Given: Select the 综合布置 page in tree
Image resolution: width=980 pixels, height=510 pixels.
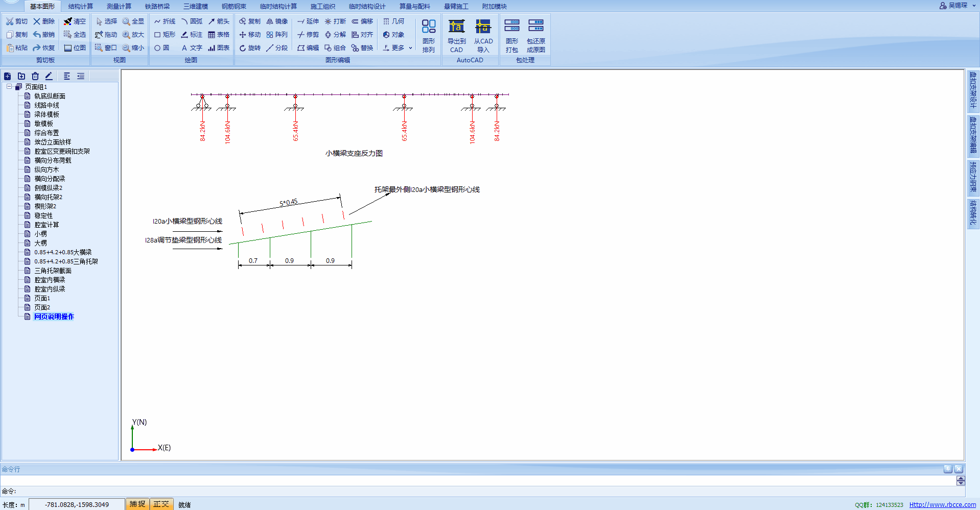Looking at the screenshot, I should click(x=46, y=133).
